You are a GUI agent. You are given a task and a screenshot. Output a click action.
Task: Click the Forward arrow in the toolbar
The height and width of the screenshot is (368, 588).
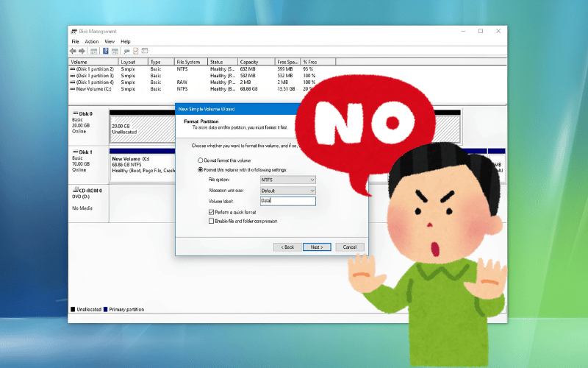tap(82, 51)
